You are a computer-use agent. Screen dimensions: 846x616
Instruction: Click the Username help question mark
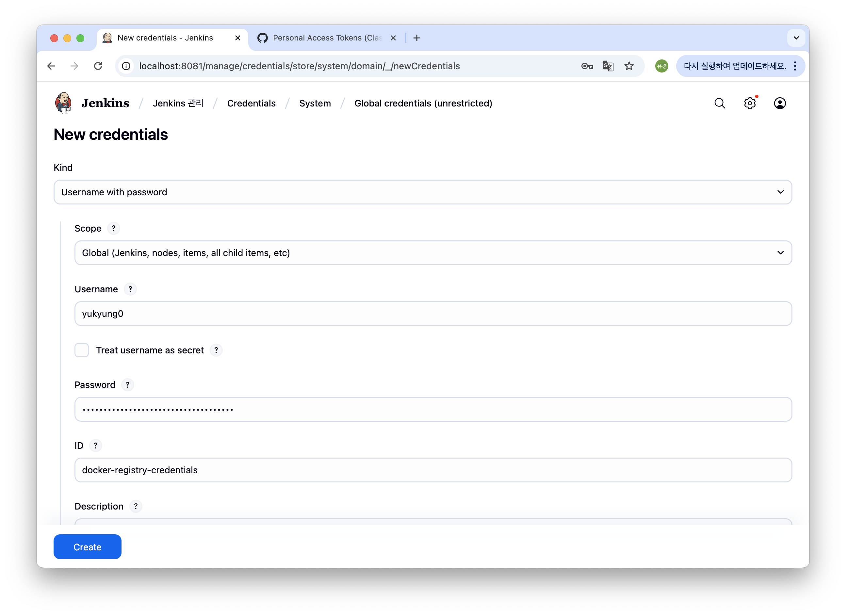point(130,289)
